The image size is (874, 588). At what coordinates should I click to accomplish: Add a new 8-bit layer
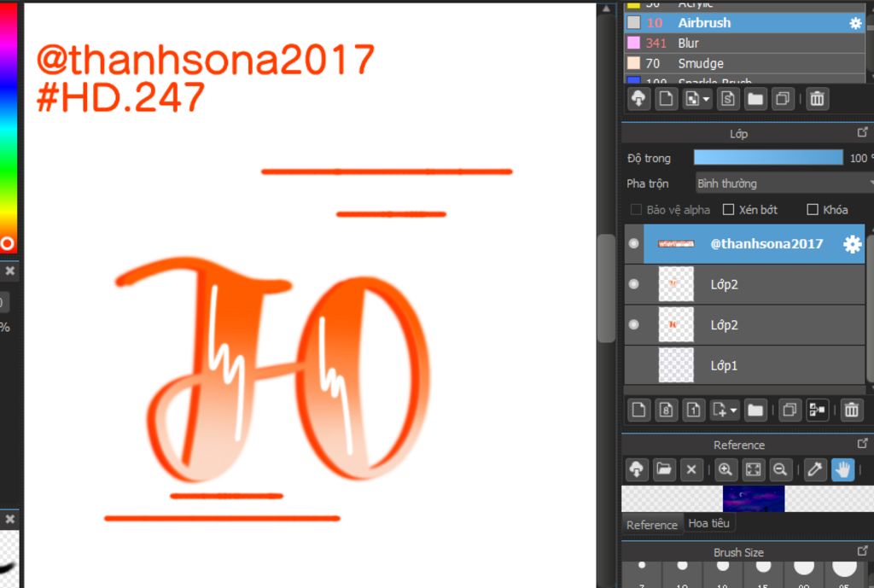click(x=666, y=410)
